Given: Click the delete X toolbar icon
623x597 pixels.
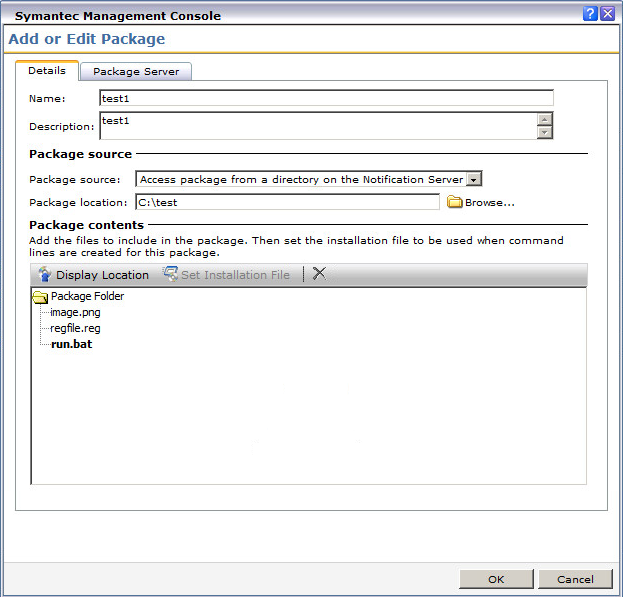Looking at the screenshot, I should 319,274.
